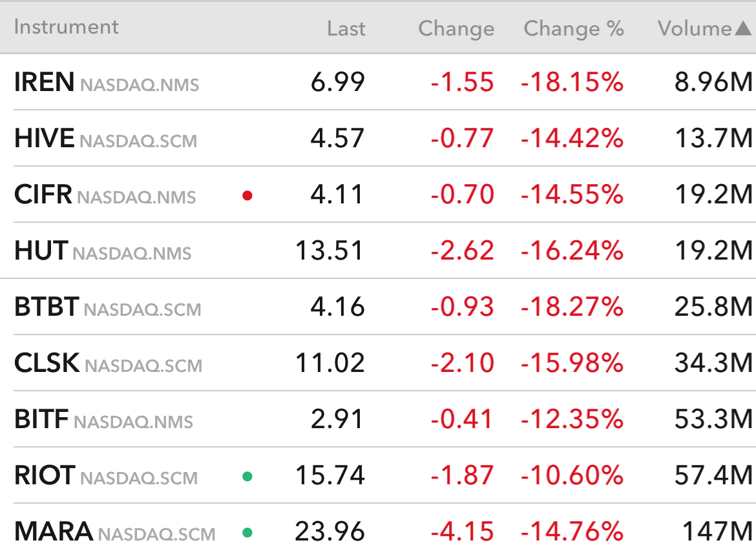Sort by the Instrument column header
The width and height of the screenshot is (756, 556).
[67, 27]
